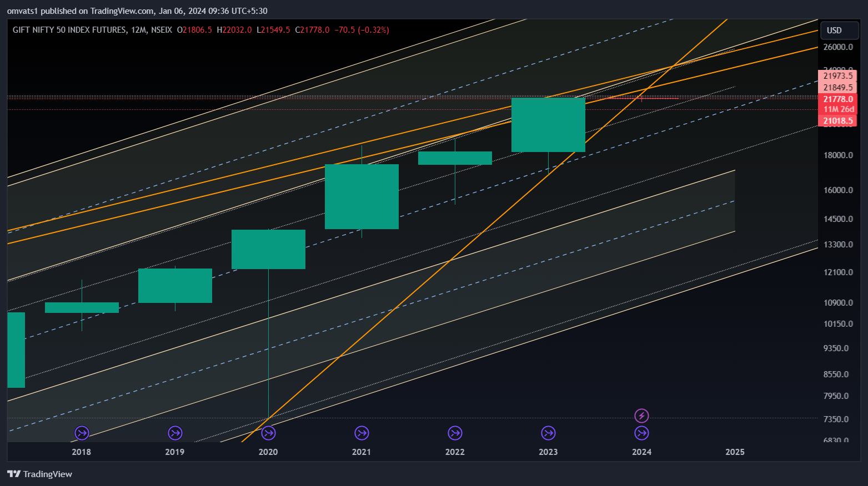Image resolution: width=868 pixels, height=486 pixels.
Task: Click the low value L21549.5
Action: pos(273,30)
